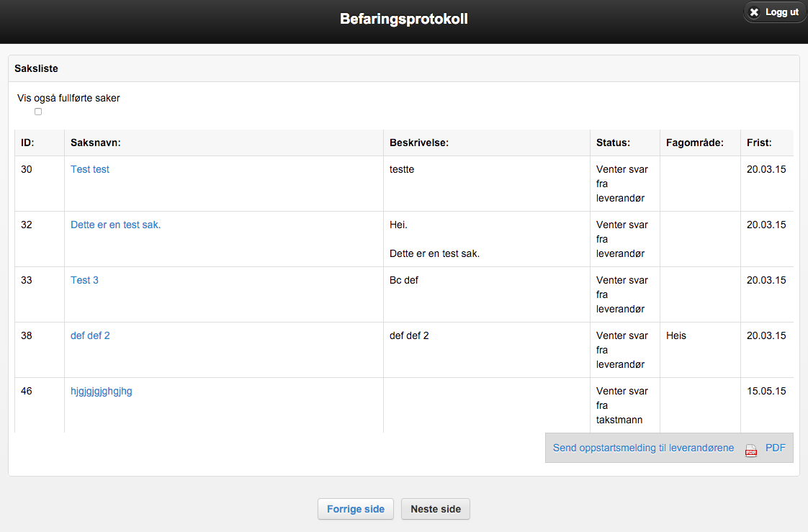
Task: Open the 'Dette er en test sak.' link
Action: 115,225
